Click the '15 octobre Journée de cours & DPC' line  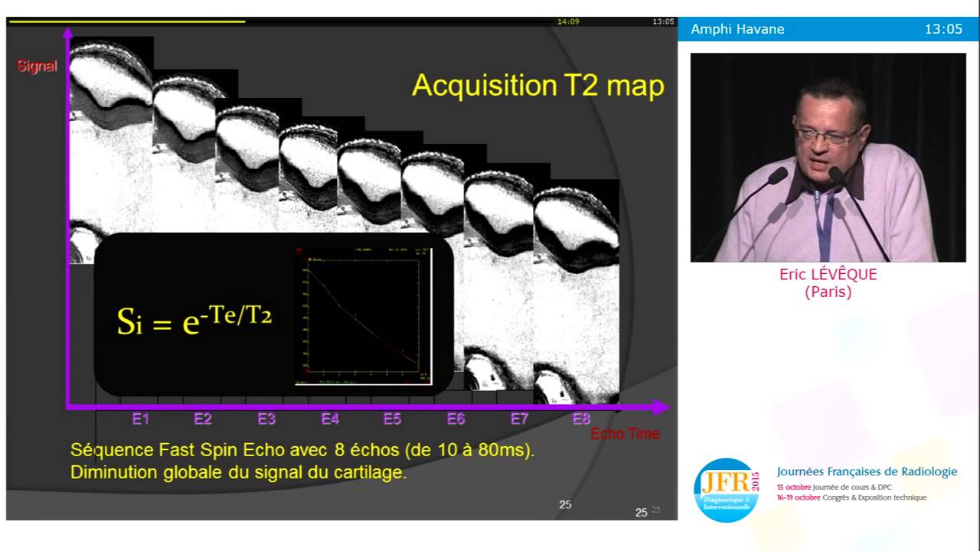(x=835, y=487)
